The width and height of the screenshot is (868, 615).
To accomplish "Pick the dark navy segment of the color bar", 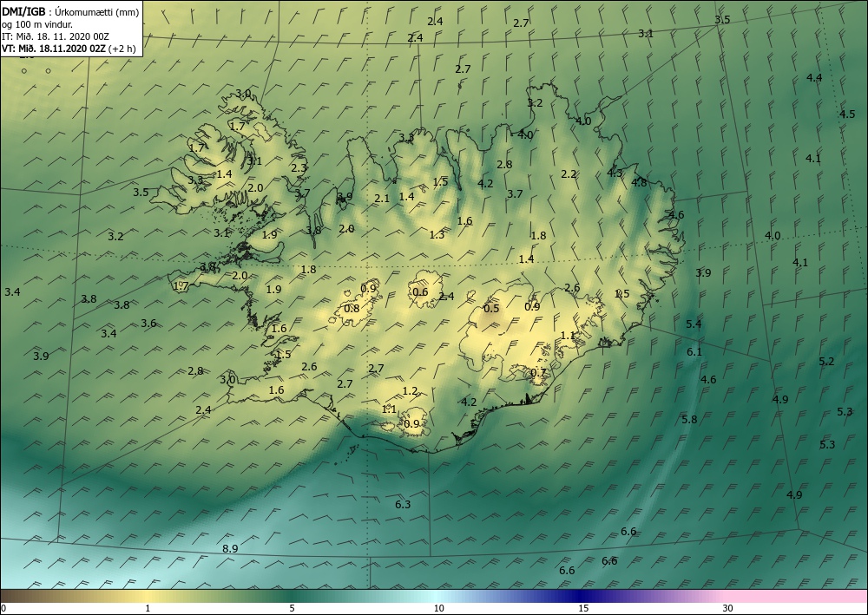I will (578, 596).
